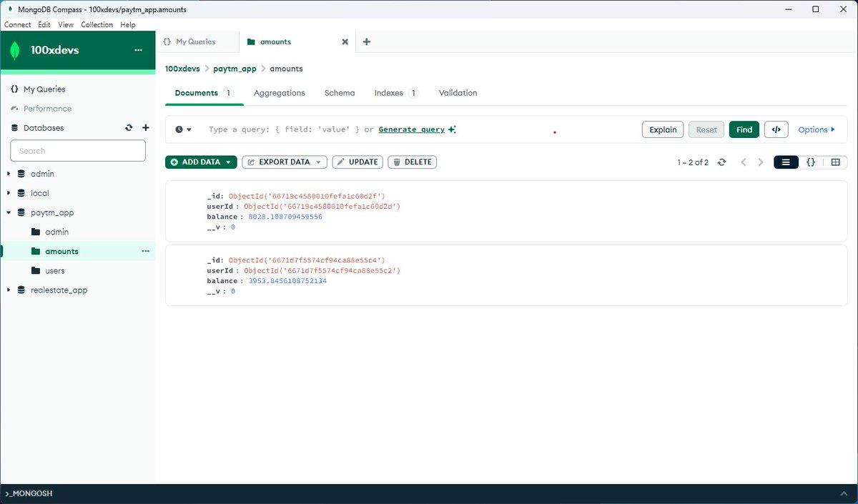Open the Help menu

click(x=128, y=24)
